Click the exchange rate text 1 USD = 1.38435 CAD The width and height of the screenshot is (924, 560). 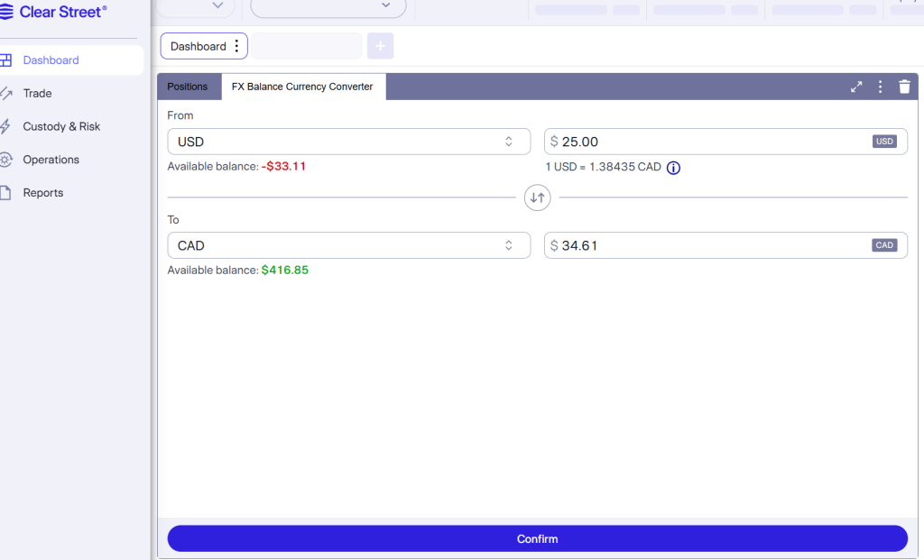pyautogui.click(x=604, y=167)
